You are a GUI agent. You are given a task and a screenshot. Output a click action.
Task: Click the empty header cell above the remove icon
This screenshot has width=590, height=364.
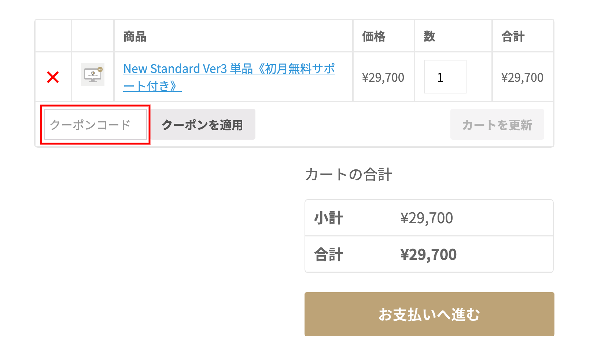coord(53,36)
